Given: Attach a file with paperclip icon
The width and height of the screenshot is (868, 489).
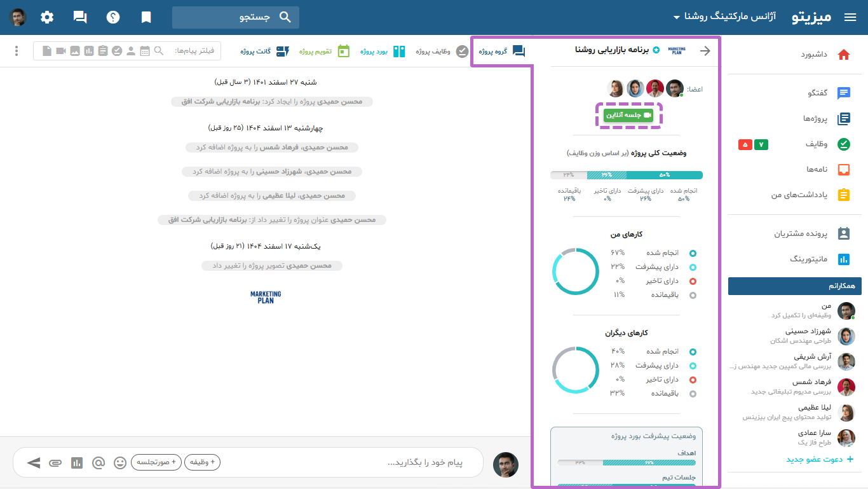Looking at the screenshot, I should click(x=55, y=463).
